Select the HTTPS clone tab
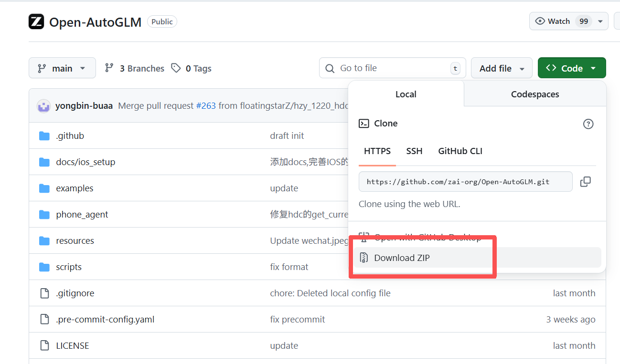The width and height of the screenshot is (620, 364). click(377, 151)
